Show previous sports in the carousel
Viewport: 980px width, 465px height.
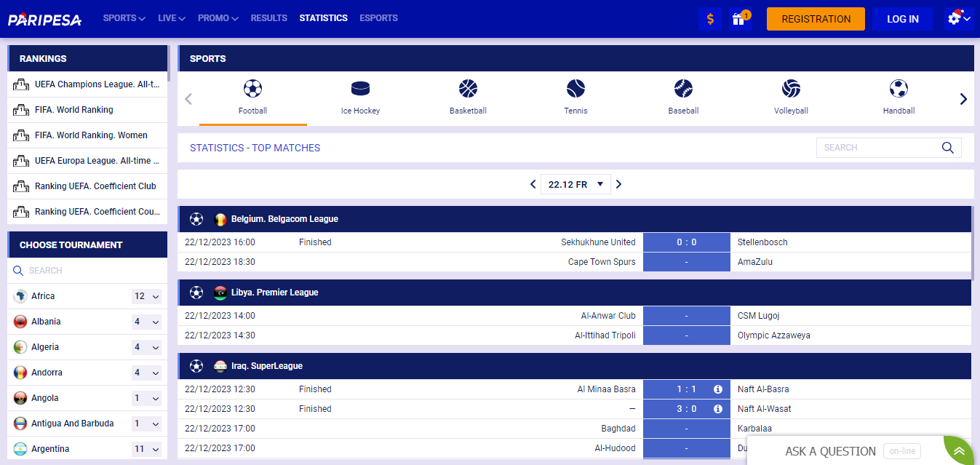188,99
